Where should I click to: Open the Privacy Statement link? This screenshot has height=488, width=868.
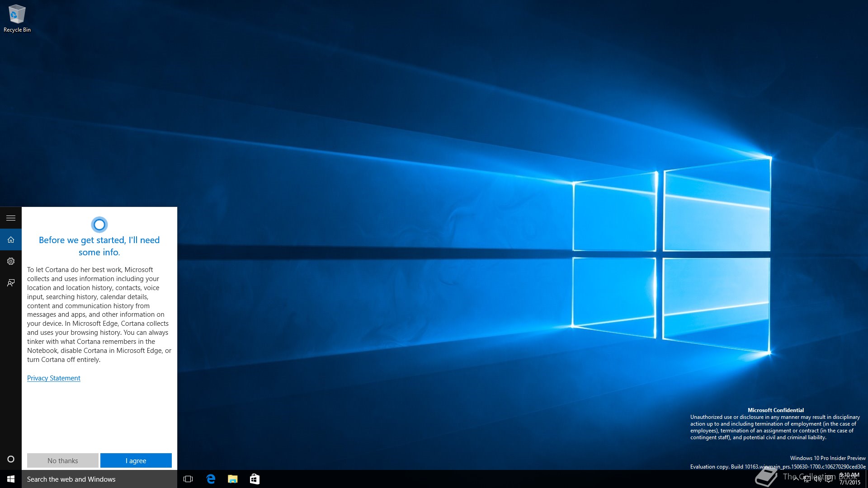pos(54,378)
